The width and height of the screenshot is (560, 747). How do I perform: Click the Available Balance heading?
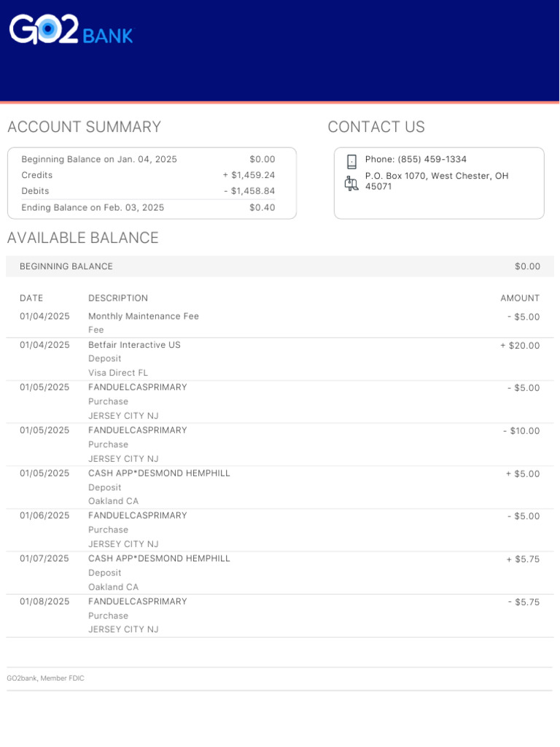[x=82, y=238]
